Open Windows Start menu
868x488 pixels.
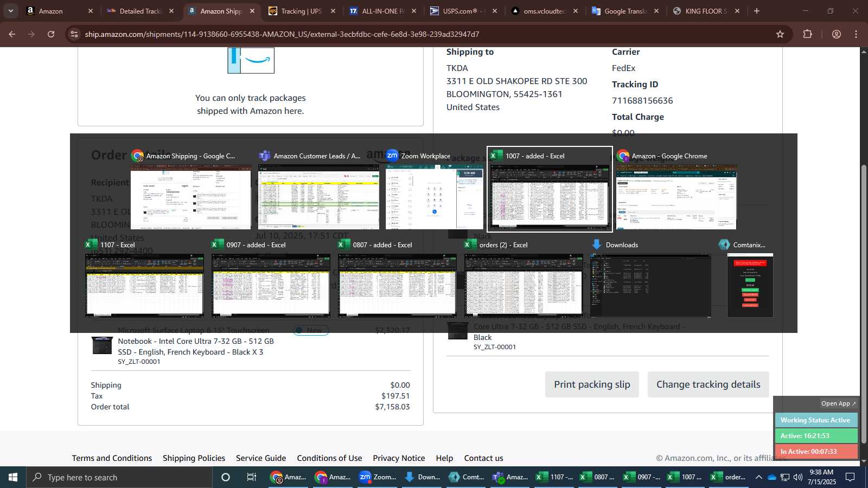tap(13, 477)
